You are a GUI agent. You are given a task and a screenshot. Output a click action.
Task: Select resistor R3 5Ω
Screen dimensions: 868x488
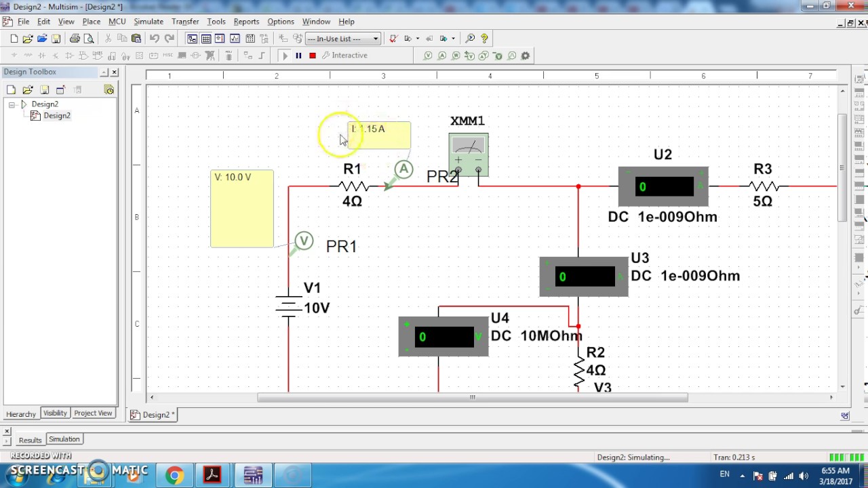point(764,186)
